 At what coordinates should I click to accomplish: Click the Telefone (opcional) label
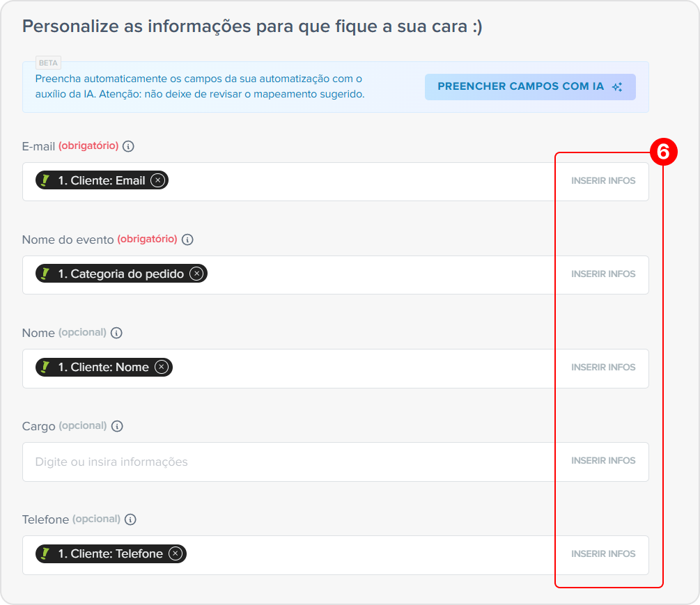click(x=72, y=519)
